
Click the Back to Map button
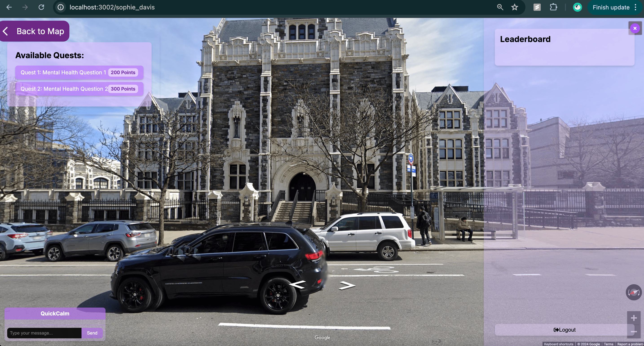[35, 31]
